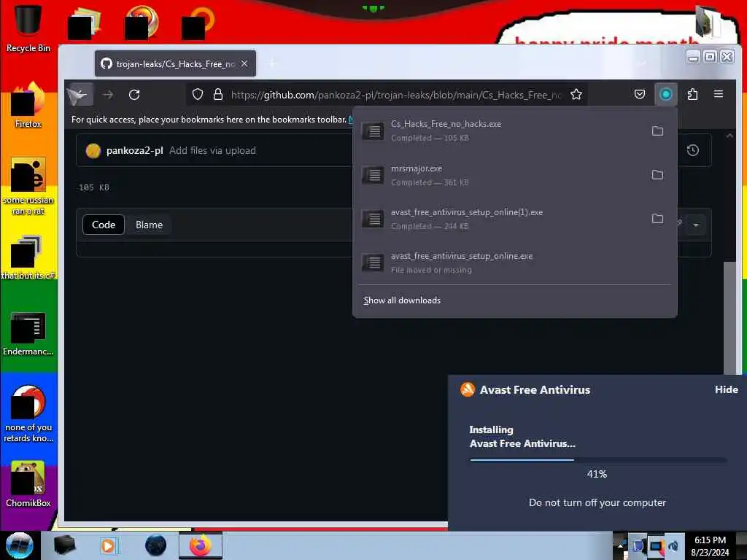Switch to the Blame view
Viewport: 747px width, 560px height.
149,225
